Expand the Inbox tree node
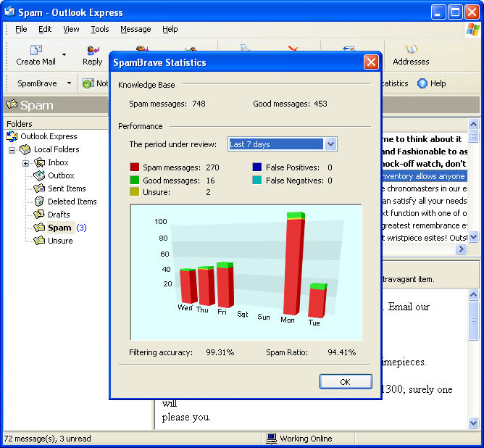 pos(26,163)
